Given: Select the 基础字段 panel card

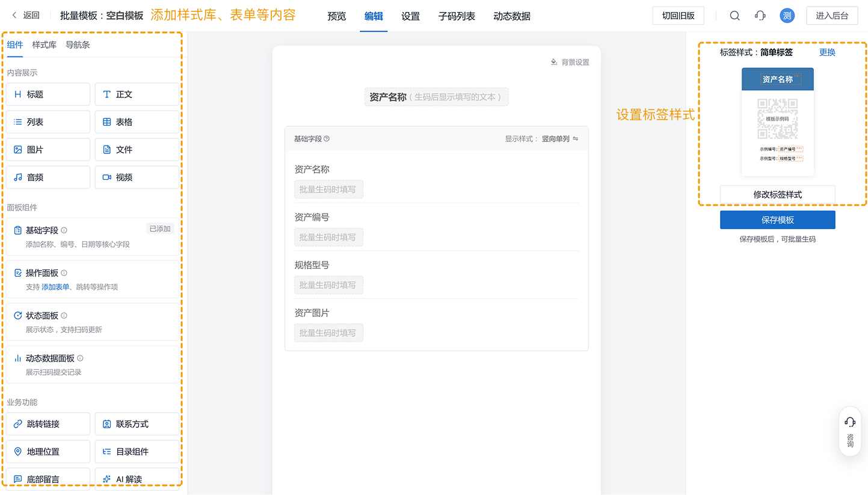Looking at the screenshot, I should (x=93, y=237).
